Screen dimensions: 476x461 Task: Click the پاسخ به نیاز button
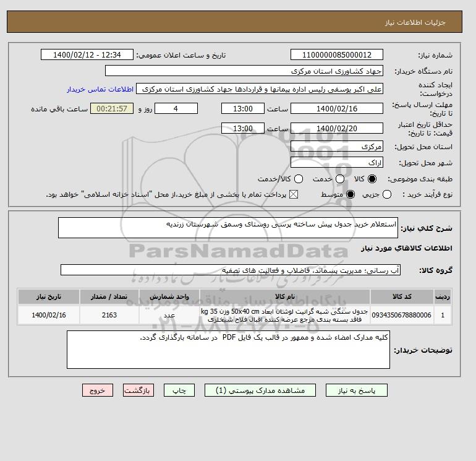(x=357, y=390)
